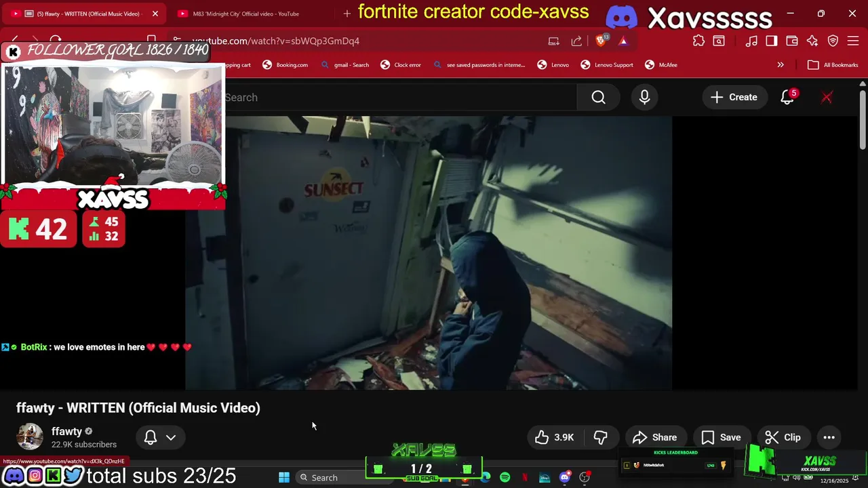This screenshot has height=488, width=868.
Task: Open the Brave Wallet icon
Action: pos(792,41)
